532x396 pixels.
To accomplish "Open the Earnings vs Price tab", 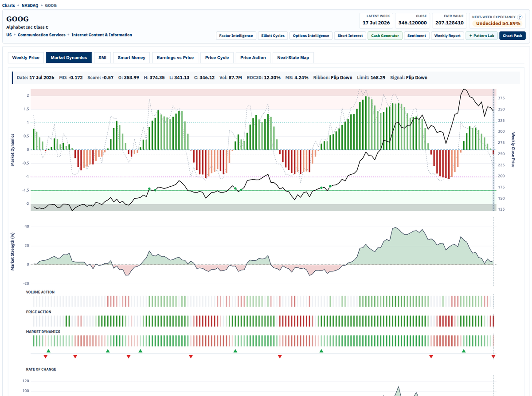I will [x=175, y=58].
